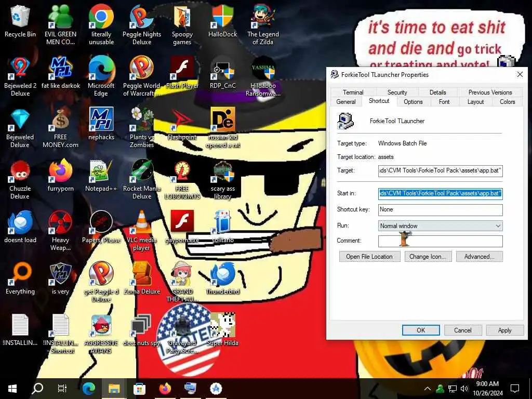Click into the Target path field
The width and height of the screenshot is (532, 399).
click(441, 170)
